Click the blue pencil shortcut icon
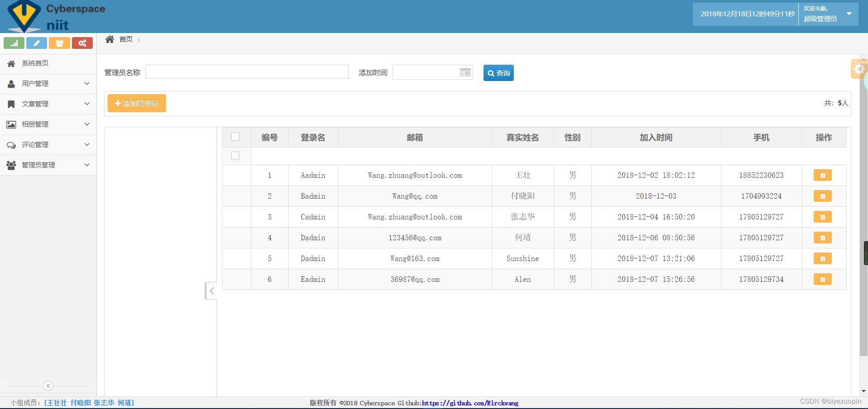 click(x=37, y=43)
